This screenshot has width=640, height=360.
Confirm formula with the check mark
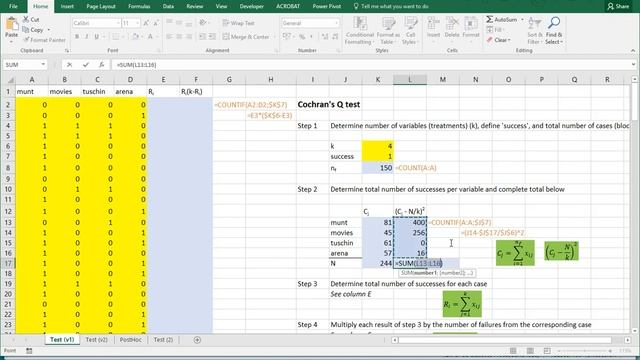click(86, 64)
